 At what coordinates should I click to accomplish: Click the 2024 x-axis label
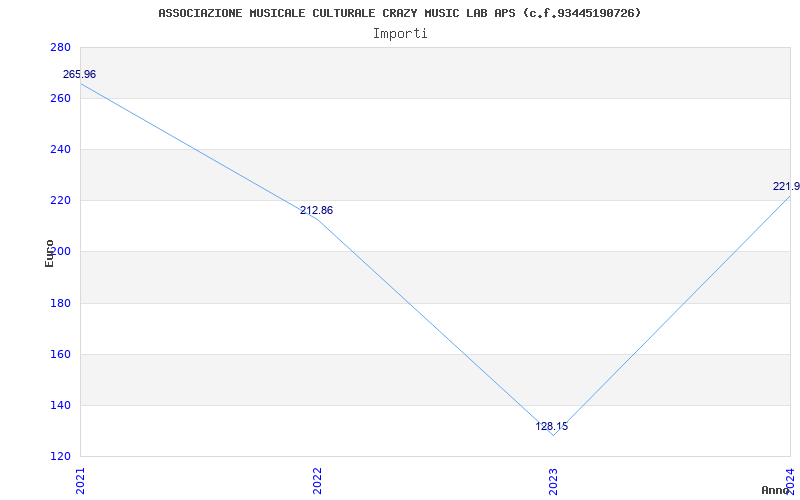click(x=791, y=481)
